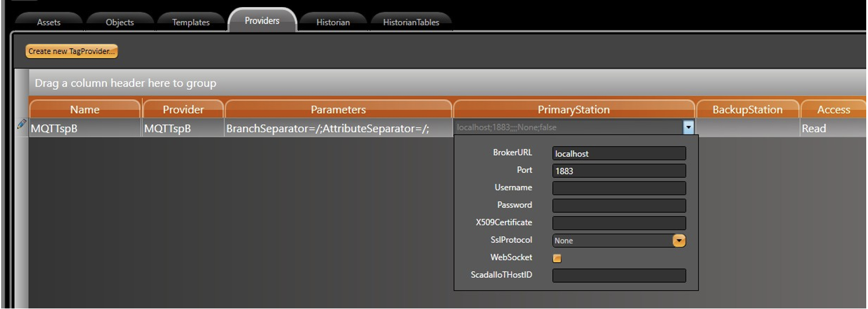Sort by the Name column header

(x=85, y=110)
